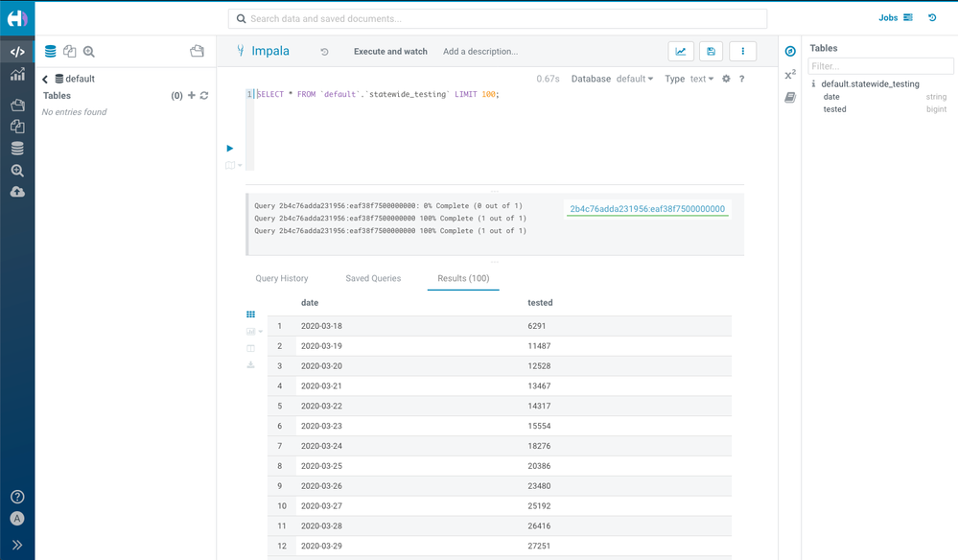The image size is (958, 560).
Task: Click the chart view button in toolbar
Action: coord(681,51)
